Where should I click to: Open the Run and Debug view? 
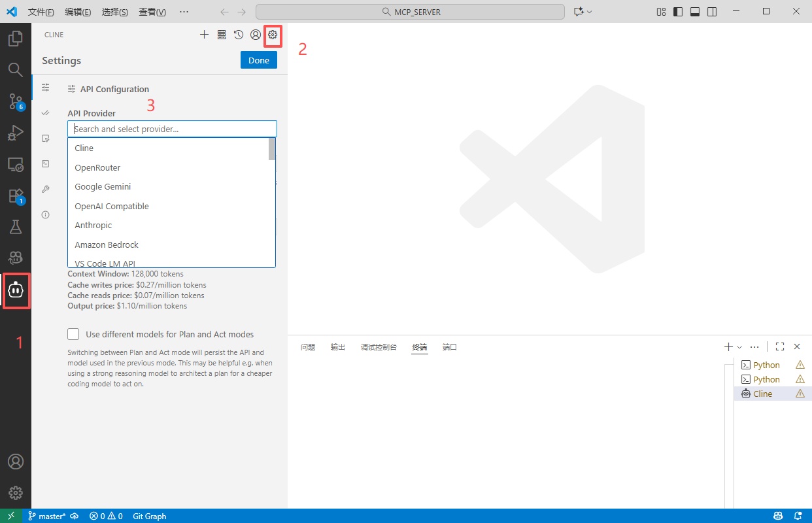pos(16,133)
